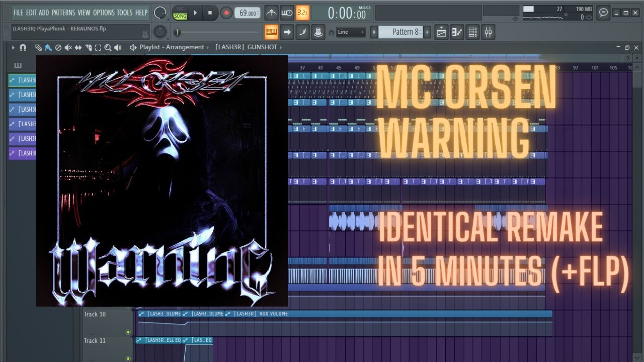Click the song position slider handle
Image resolution: width=644 pixels, height=362 pixels.
(x=177, y=32)
